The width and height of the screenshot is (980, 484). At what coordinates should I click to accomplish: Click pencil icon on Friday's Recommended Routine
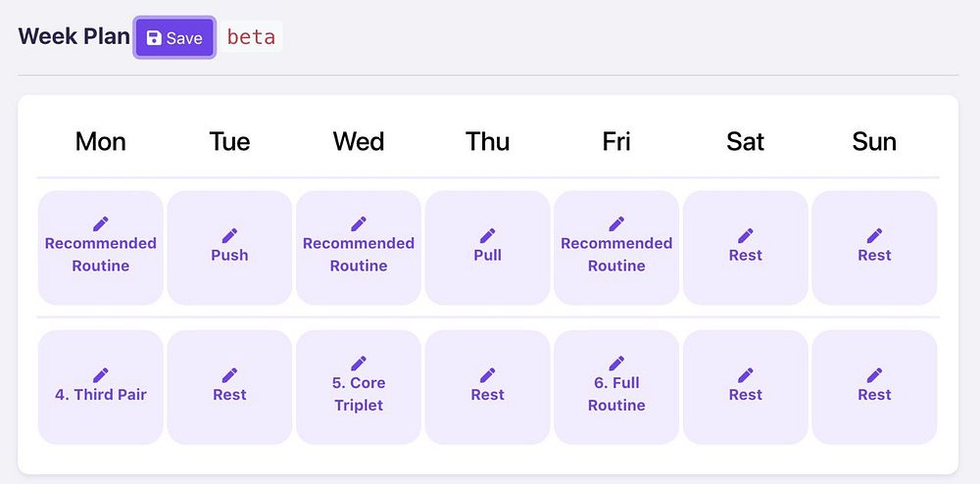(x=616, y=224)
